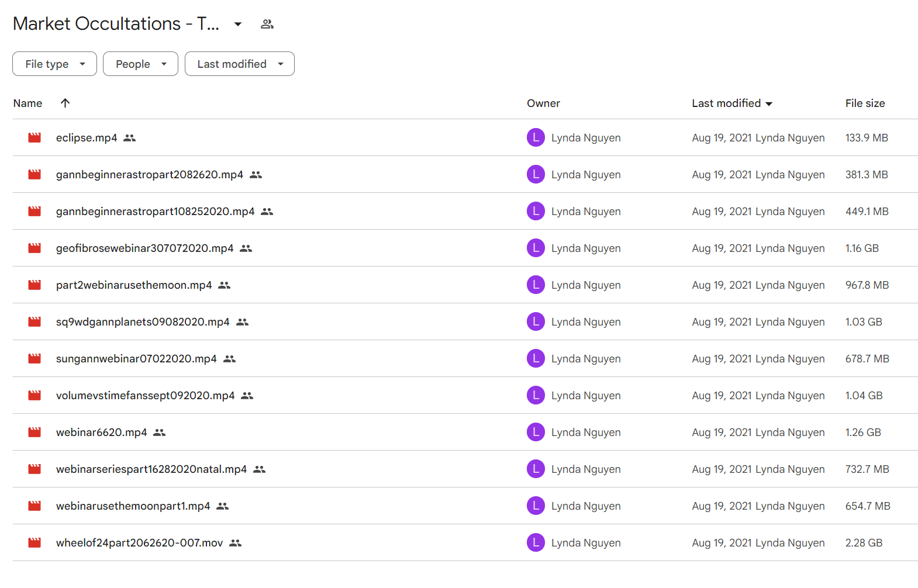Click video icon for webinar6620.mp4
Screen dimensions: 918x588
[x=34, y=433]
